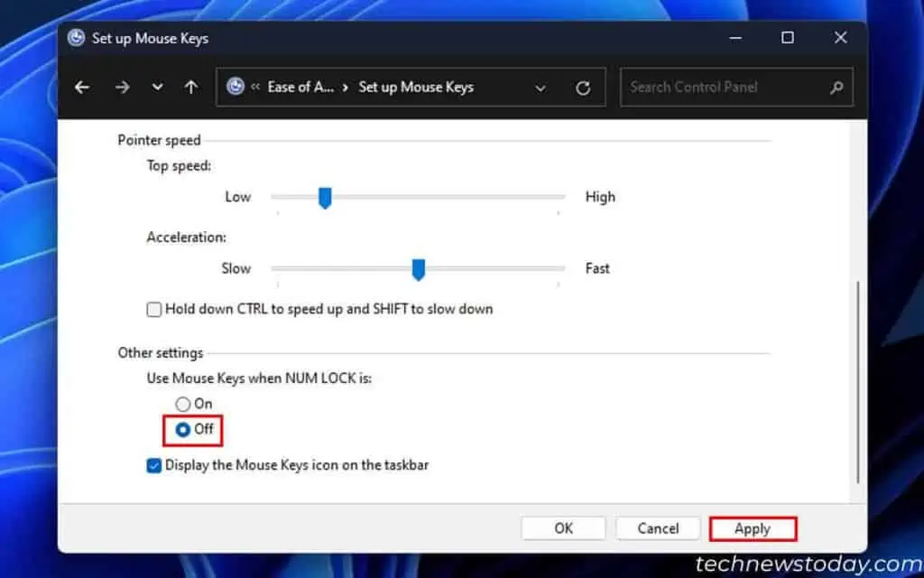
Task: Click the Search Control Panel field
Action: click(x=736, y=88)
